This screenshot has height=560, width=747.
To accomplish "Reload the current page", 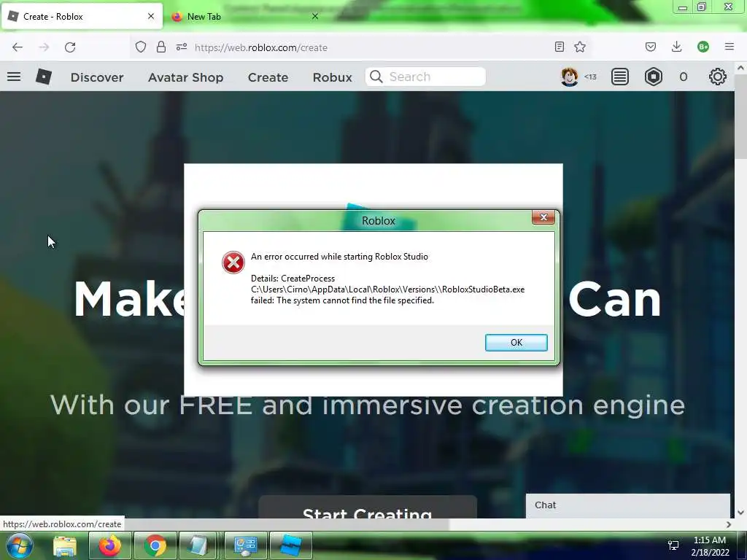I will tap(70, 47).
